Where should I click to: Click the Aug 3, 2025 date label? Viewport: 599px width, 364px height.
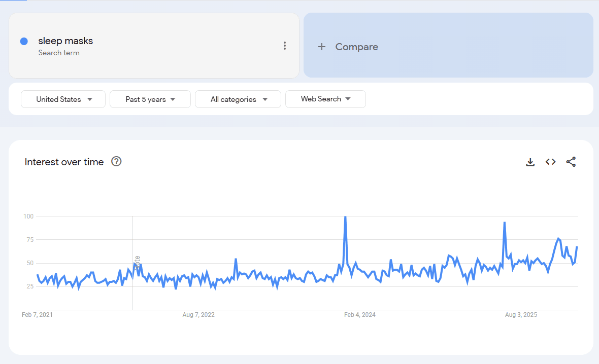click(x=521, y=314)
